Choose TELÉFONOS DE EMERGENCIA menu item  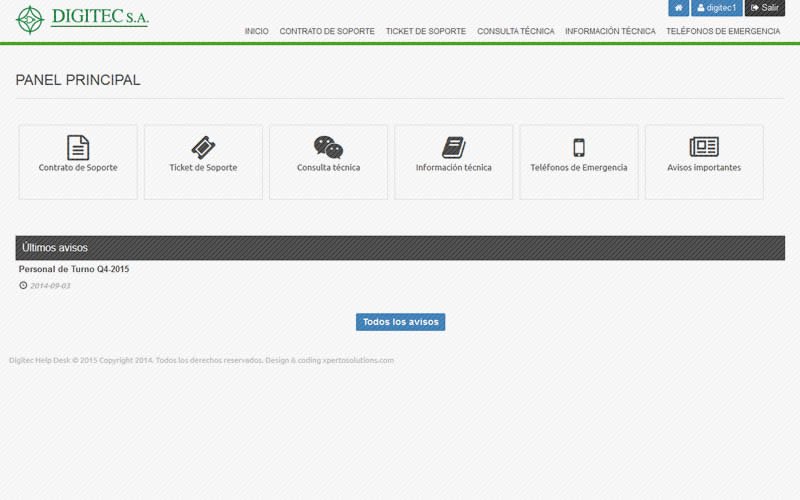[x=723, y=32]
